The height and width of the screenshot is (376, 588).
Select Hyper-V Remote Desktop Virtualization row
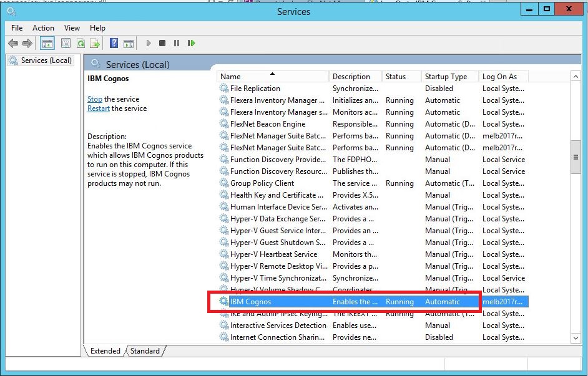373,266
